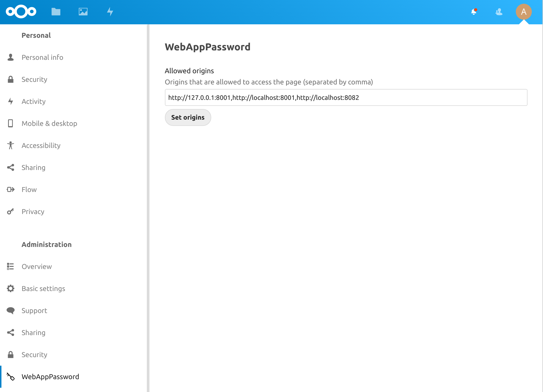
Task: Select Mobile & desktop section
Action: point(49,123)
